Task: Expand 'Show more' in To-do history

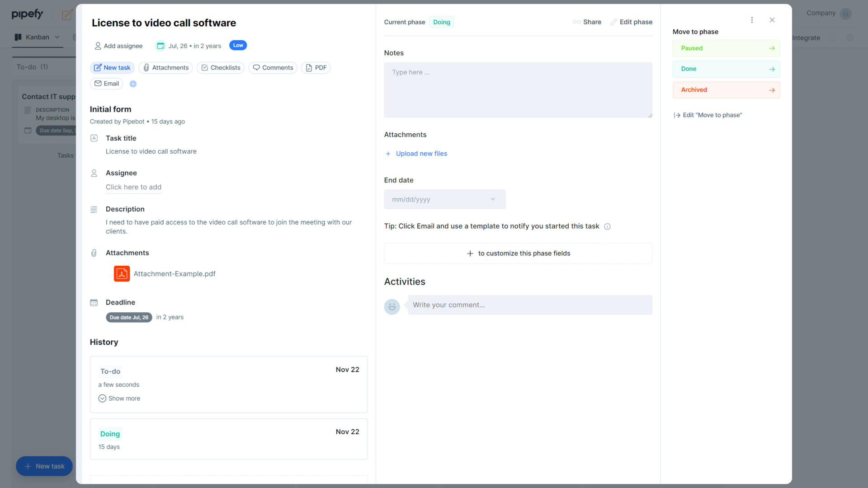Action: pos(119,398)
